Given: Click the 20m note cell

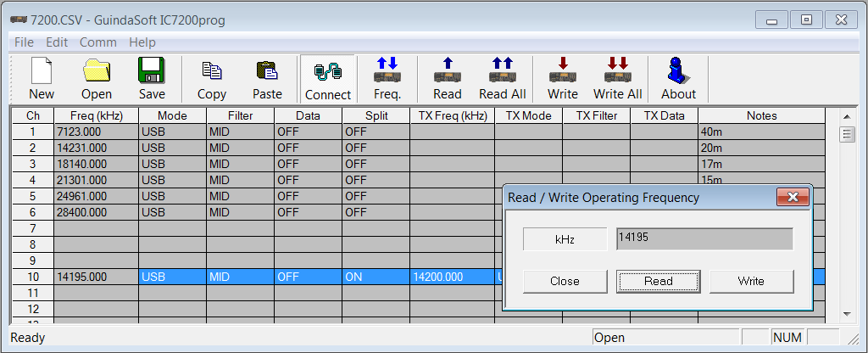Looking at the screenshot, I should click(762, 148).
